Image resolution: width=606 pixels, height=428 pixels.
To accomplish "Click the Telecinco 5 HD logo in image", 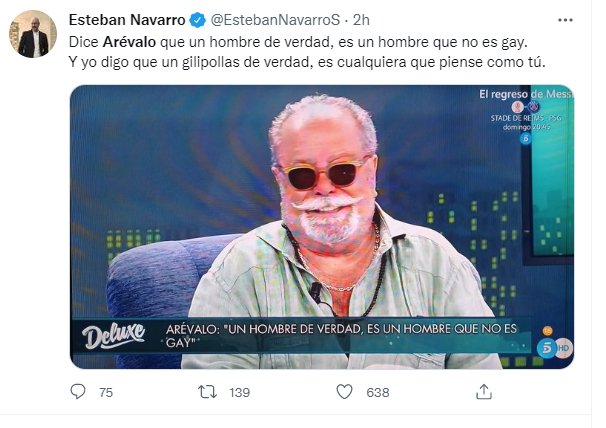I will [x=554, y=348].
